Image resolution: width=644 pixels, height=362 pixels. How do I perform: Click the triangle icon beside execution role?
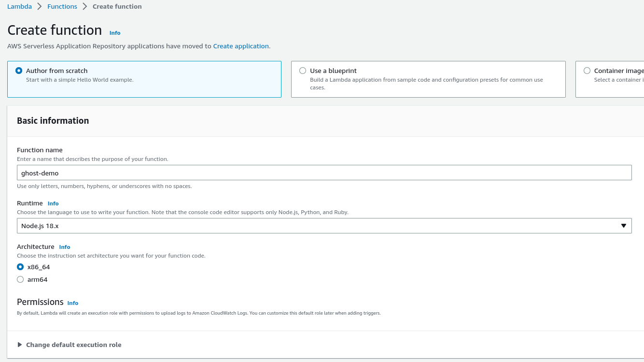click(20, 345)
